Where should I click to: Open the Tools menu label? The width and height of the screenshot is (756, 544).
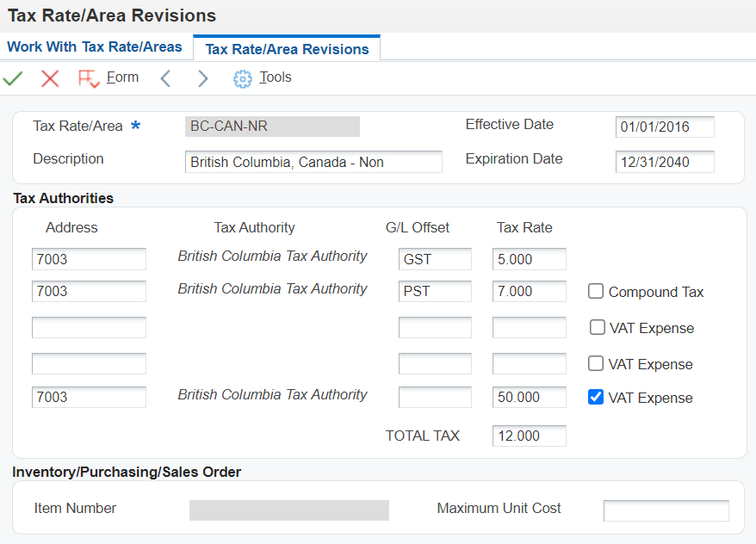point(276,77)
